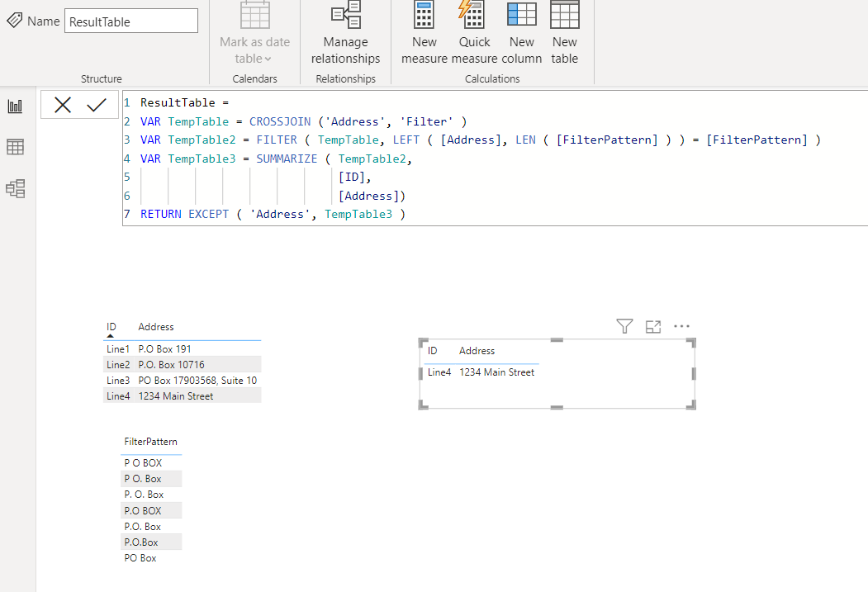Activate Focus mode icon on visual
This screenshot has width=868, height=592.
coord(653,326)
